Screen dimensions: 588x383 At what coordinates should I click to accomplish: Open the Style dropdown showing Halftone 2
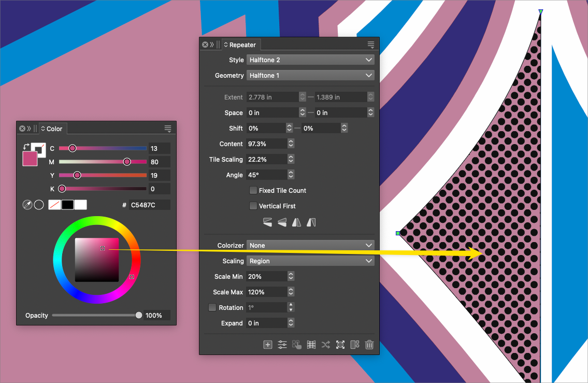(310, 60)
